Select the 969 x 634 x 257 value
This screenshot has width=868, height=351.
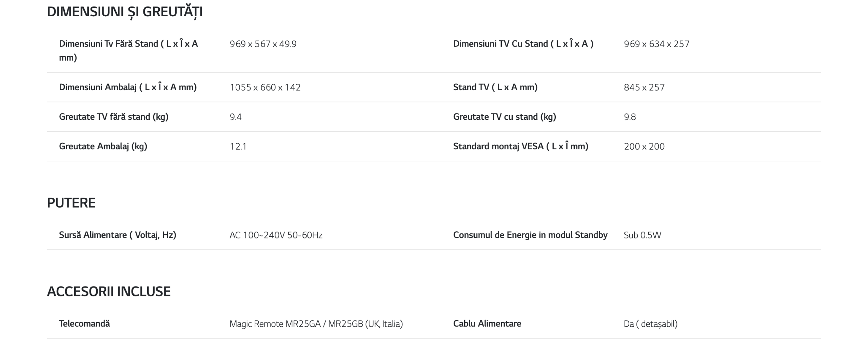click(656, 44)
